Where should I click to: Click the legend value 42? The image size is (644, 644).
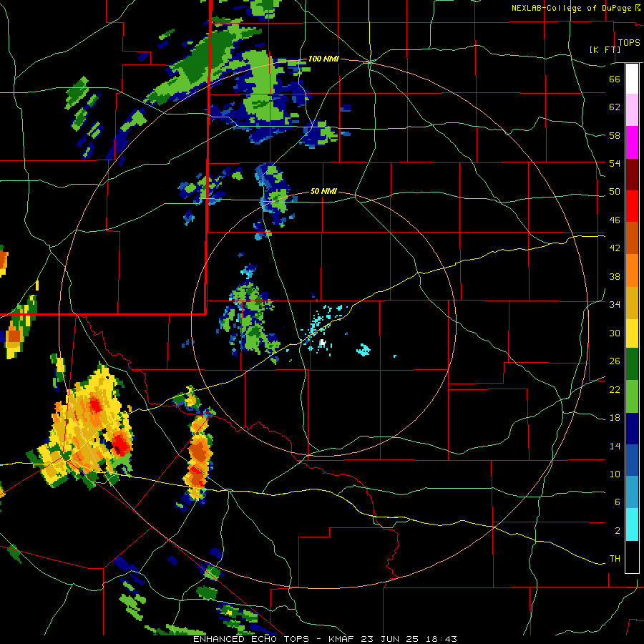point(615,248)
